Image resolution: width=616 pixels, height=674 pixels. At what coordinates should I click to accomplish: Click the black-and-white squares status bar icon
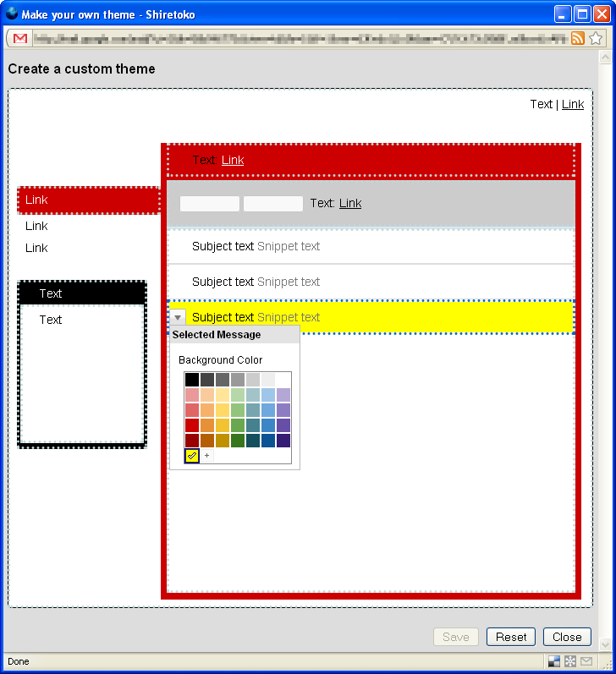554,661
